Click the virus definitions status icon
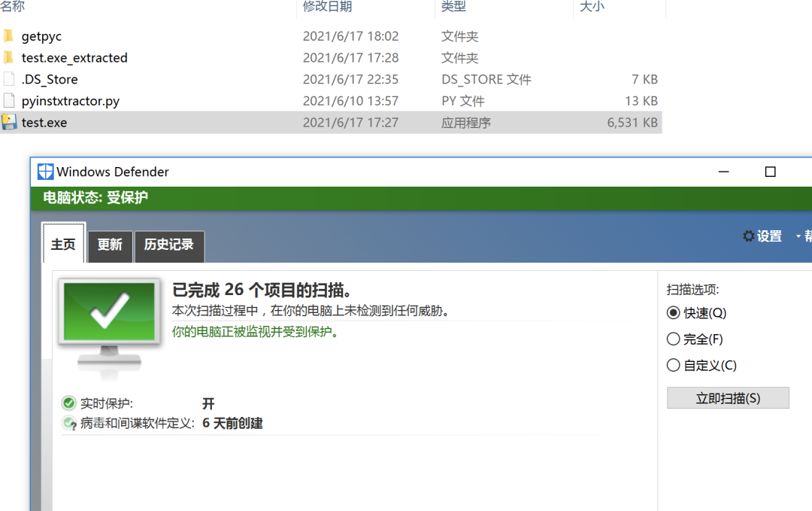812x511 pixels. coord(69,424)
